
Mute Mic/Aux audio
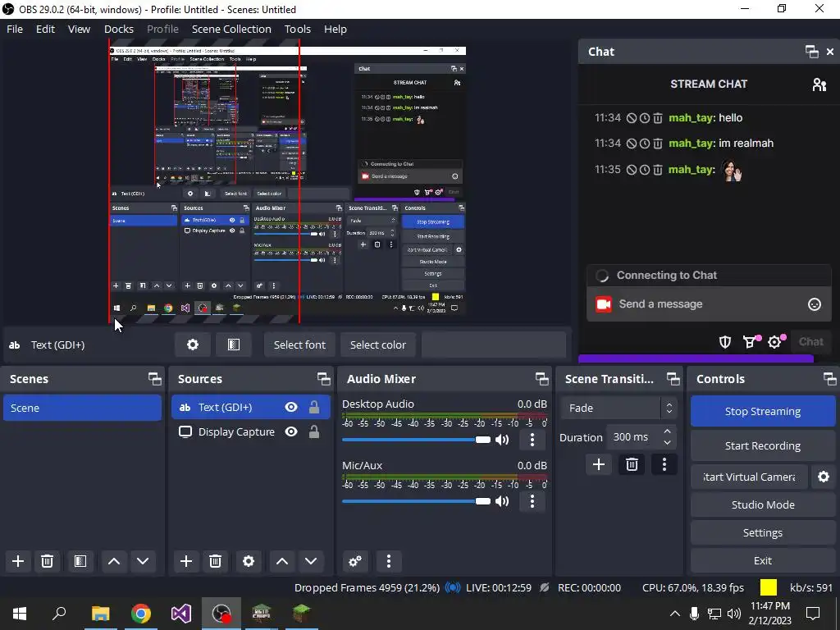point(502,501)
